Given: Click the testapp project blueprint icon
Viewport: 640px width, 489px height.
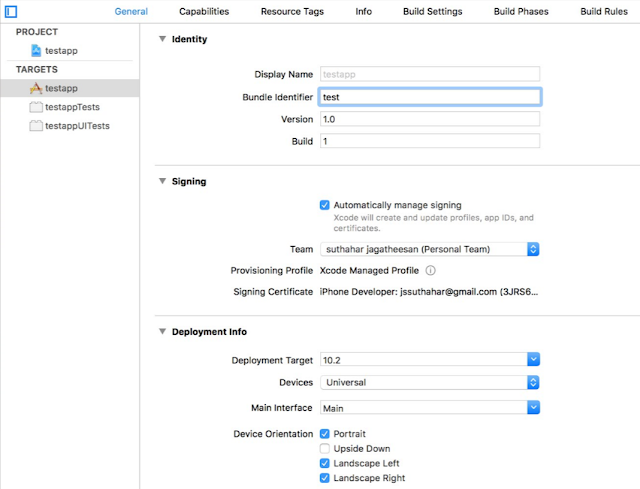Looking at the screenshot, I should click(x=36, y=51).
